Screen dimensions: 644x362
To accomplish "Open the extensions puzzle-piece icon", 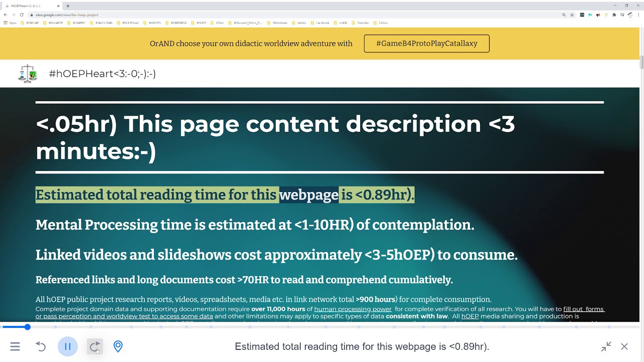I will point(614,15).
